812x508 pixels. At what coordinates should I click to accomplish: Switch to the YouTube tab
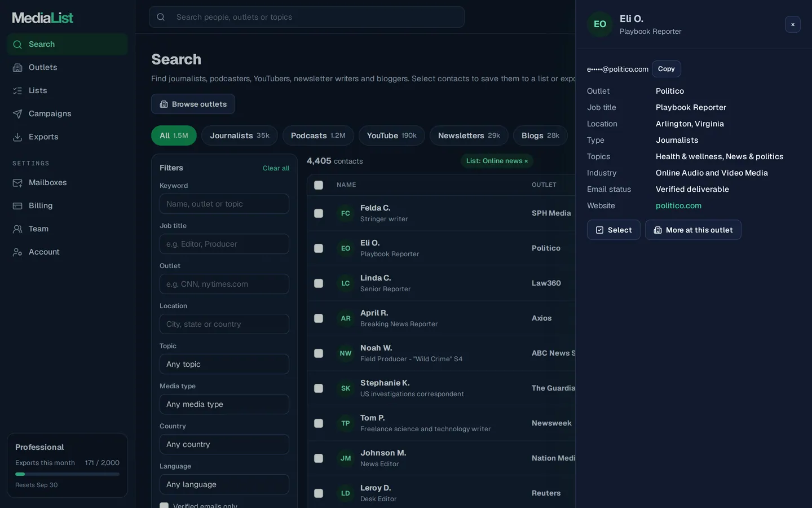[x=392, y=135]
